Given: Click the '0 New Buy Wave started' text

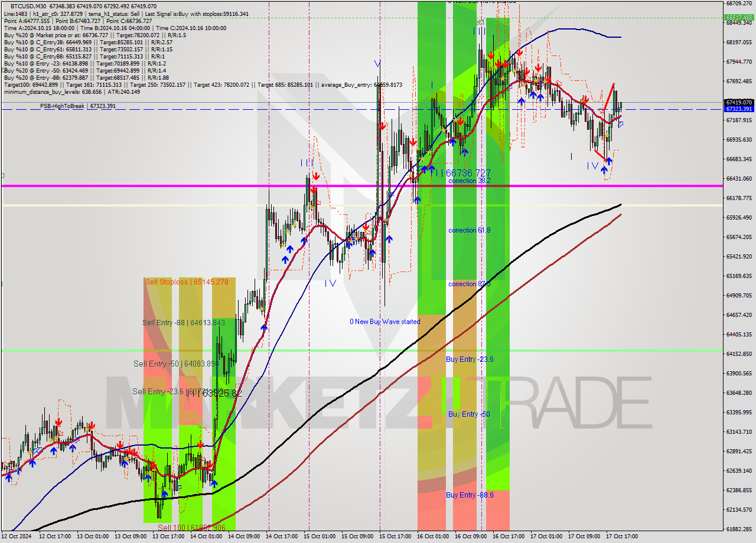Looking at the screenshot, I should pyautogui.click(x=385, y=322).
